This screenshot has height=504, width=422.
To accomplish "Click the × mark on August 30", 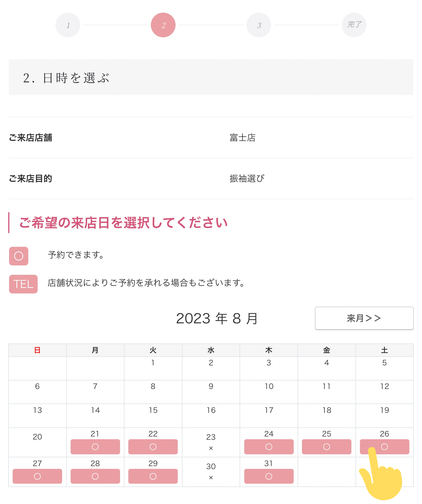I will coord(211,478).
